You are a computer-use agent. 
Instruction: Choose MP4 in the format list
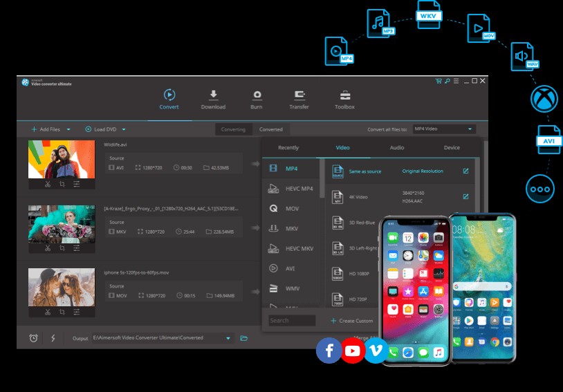pyautogui.click(x=290, y=169)
